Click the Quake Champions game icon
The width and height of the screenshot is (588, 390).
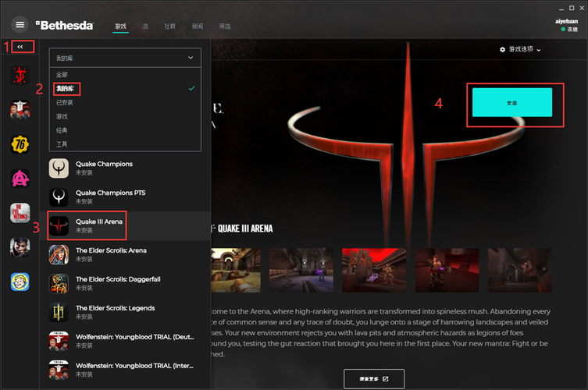(x=59, y=168)
